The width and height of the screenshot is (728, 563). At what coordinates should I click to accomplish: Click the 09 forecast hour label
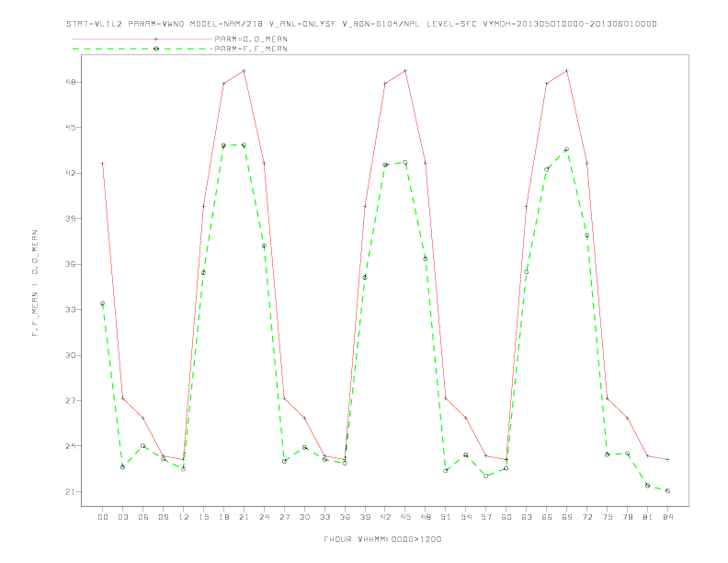point(163,517)
